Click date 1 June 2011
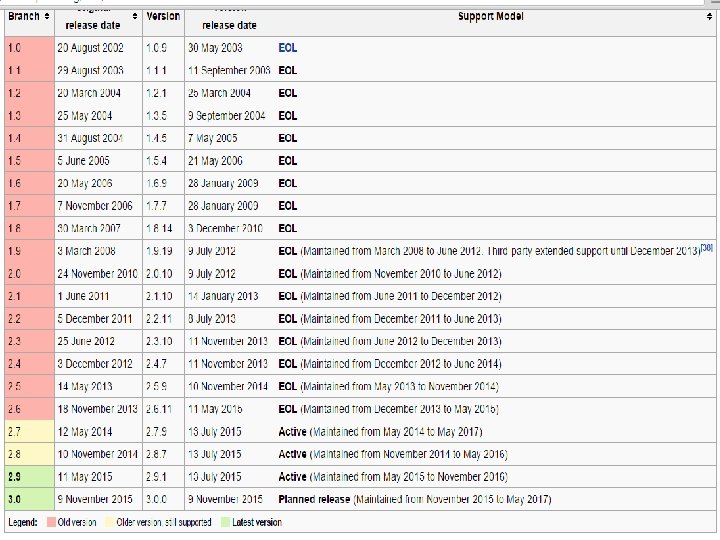The width and height of the screenshot is (720, 540). point(83,296)
